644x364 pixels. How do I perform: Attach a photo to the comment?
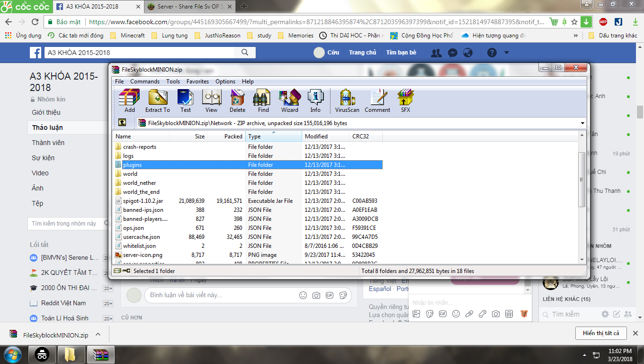(316, 295)
